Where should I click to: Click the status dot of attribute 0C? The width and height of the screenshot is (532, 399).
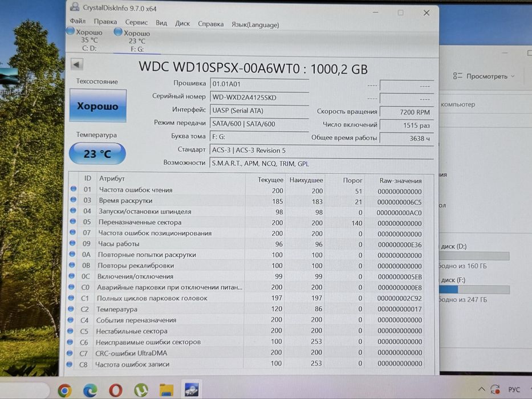tap(72, 276)
